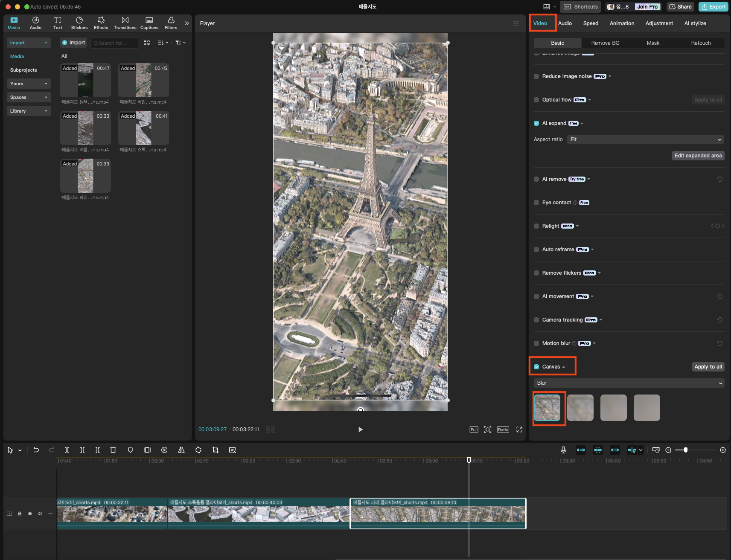
Task: Open the Stickers panel
Action: point(79,23)
